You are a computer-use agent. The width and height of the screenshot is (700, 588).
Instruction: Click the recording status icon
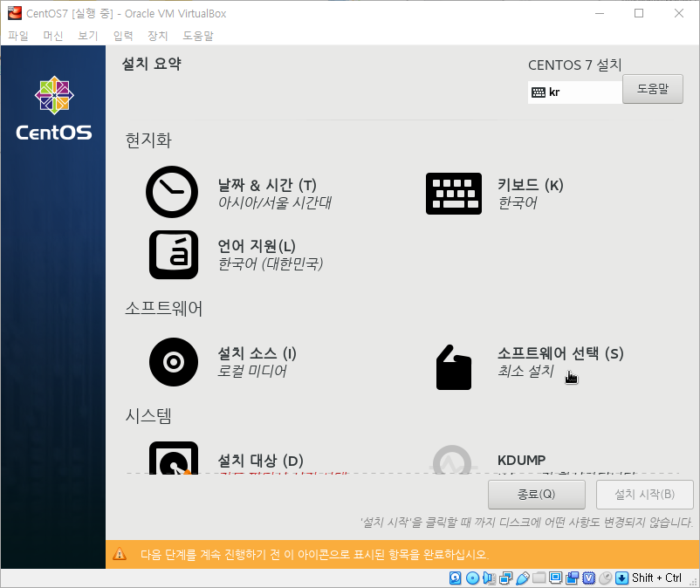coord(573,578)
